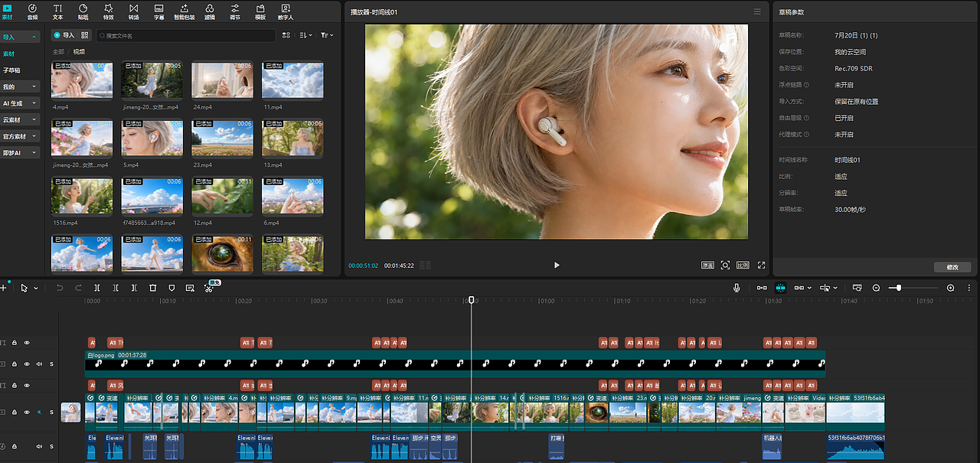This screenshot has width=980, height=463.
Task: Delete the selected clip with trash icon
Action: 152,288
